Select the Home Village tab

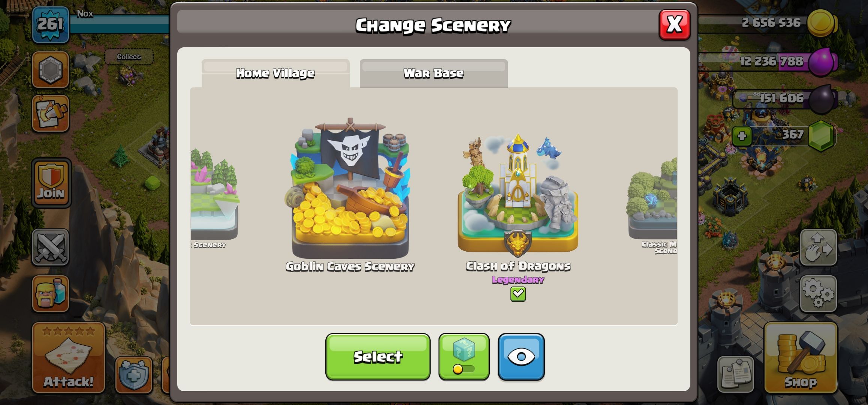275,73
